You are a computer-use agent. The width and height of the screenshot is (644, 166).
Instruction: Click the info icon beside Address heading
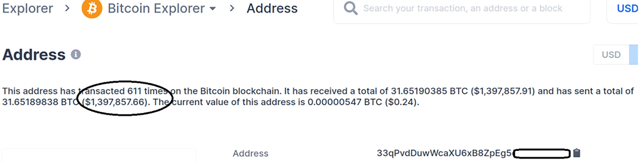click(x=76, y=55)
